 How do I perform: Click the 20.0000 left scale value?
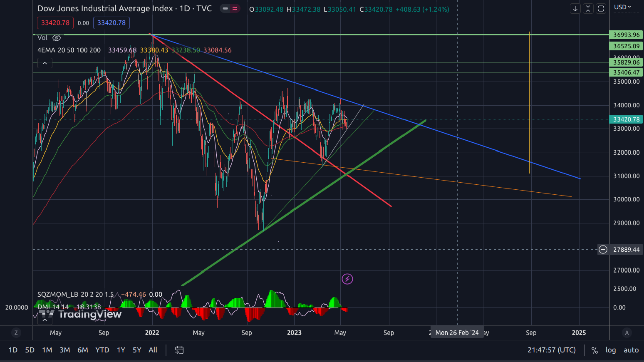(16, 307)
